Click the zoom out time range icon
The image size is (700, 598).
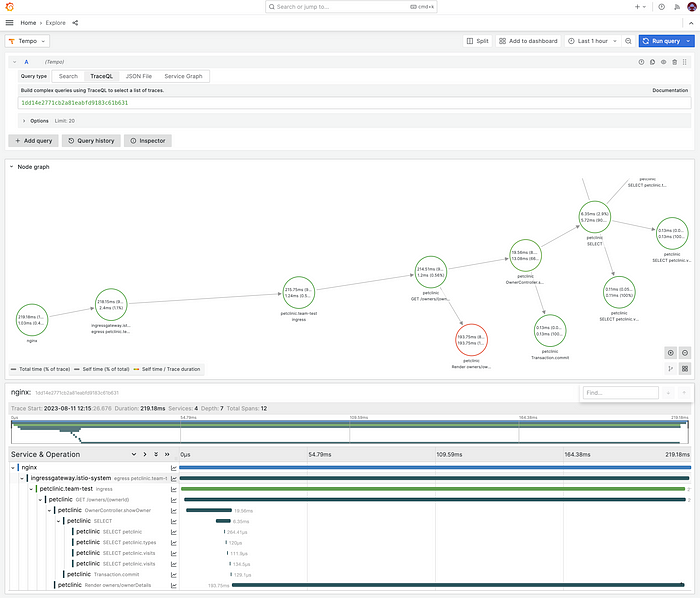pyautogui.click(x=628, y=41)
